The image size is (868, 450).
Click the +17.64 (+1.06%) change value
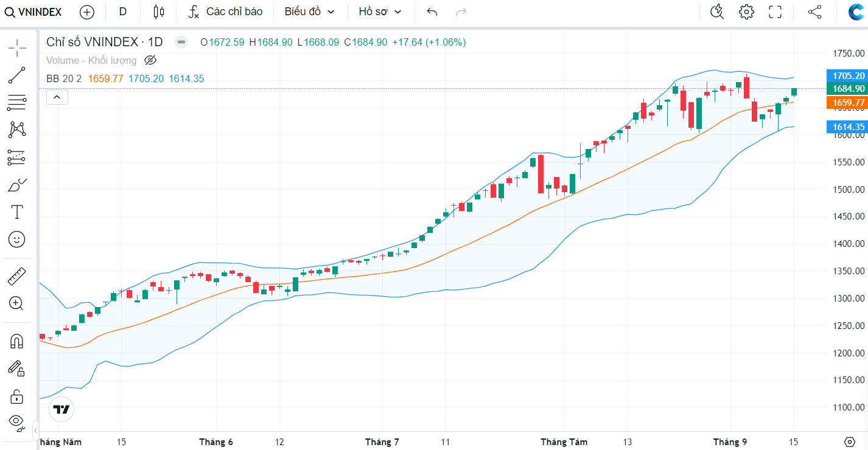click(x=429, y=42)
